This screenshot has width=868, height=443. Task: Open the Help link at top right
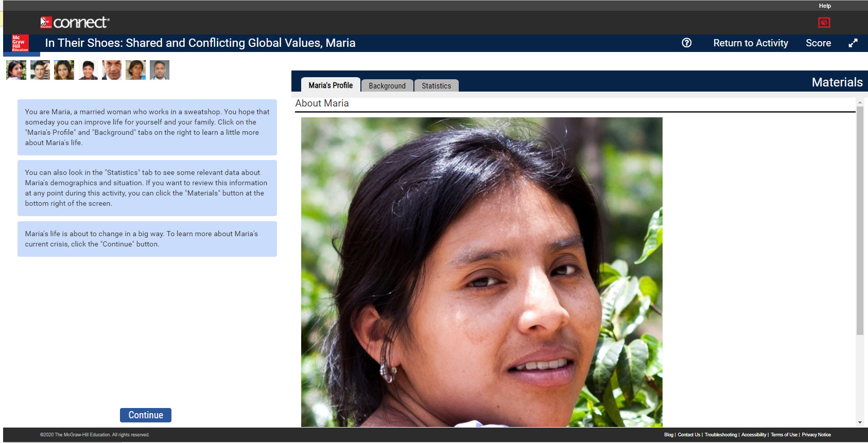pyautogui.click(x=825, y=6)
